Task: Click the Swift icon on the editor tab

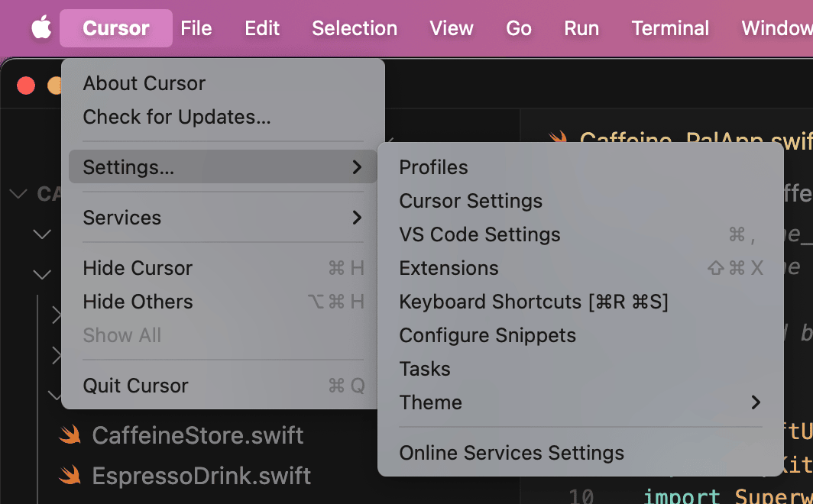Action: point(559,141)
